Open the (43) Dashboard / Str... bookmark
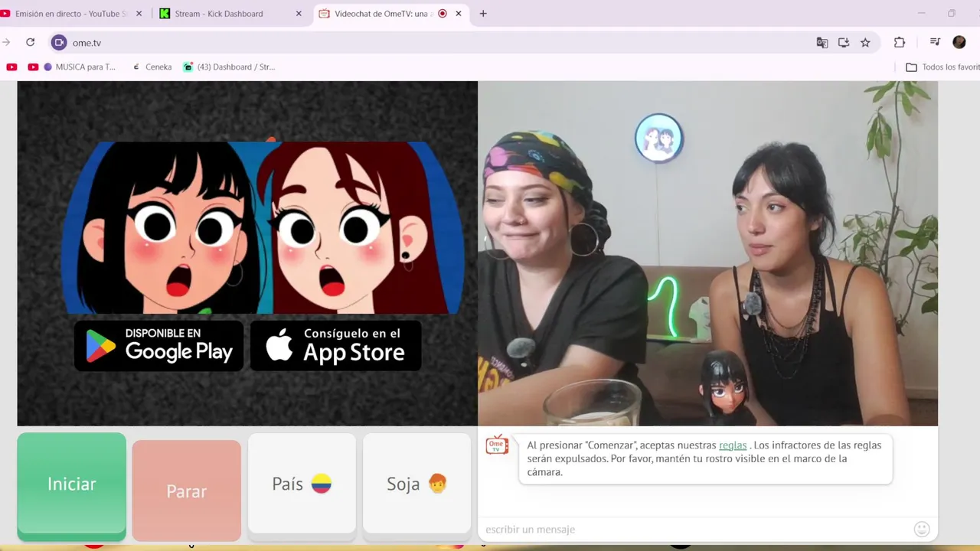This screenshot has width=980, height=551. coord(229,67)
